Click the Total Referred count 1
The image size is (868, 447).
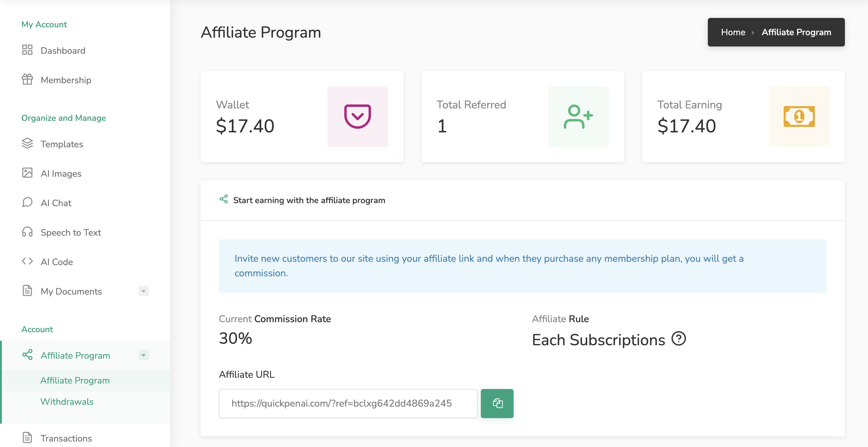[x=442, y=126]
